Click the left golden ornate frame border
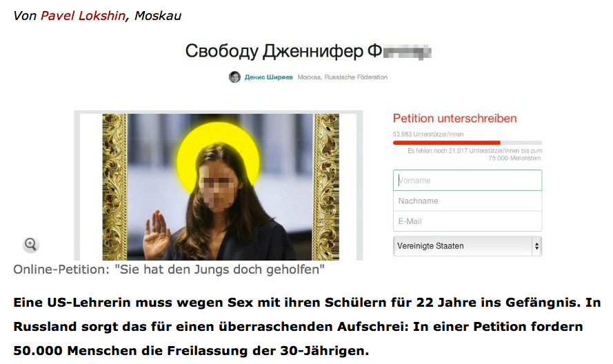 tap(114, 187)
